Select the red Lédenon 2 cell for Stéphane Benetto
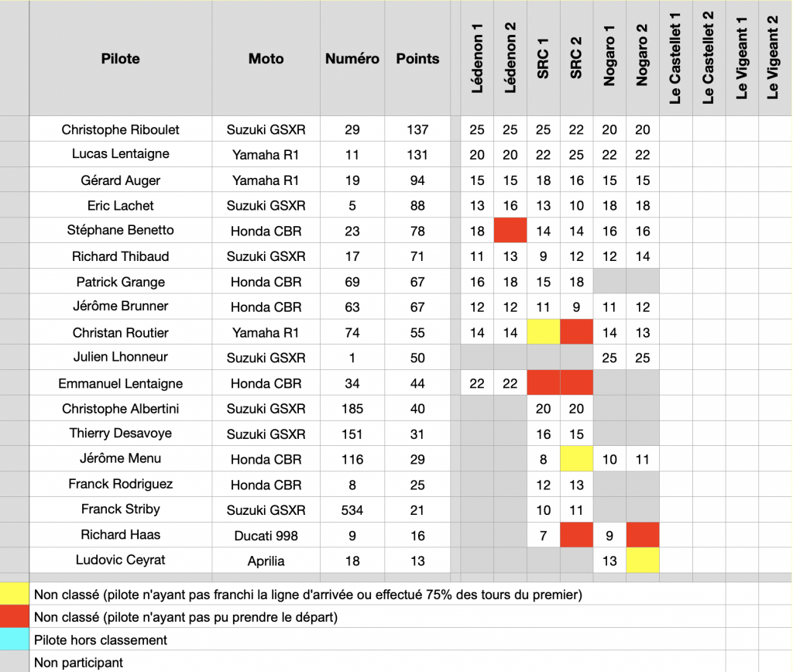 pyautogui.click(x=510, y=231)
